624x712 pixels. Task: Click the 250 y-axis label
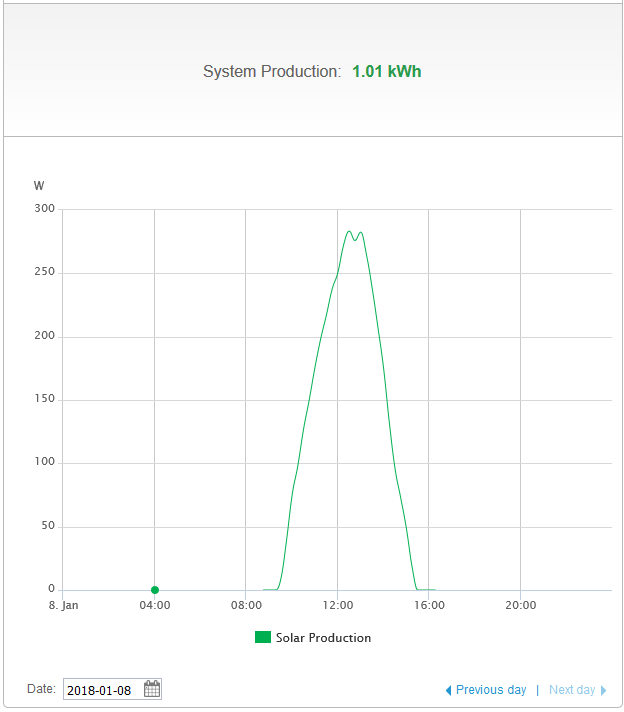tap(45, 272)
